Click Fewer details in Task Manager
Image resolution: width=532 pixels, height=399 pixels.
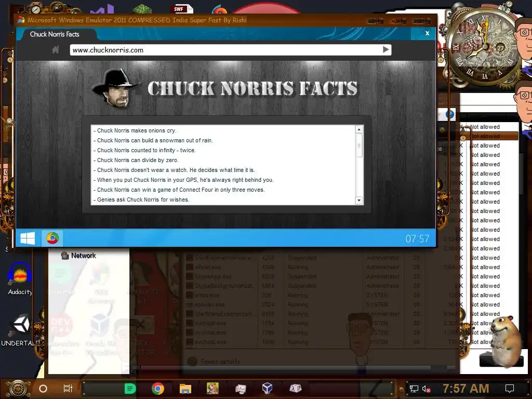coord(220,362)
